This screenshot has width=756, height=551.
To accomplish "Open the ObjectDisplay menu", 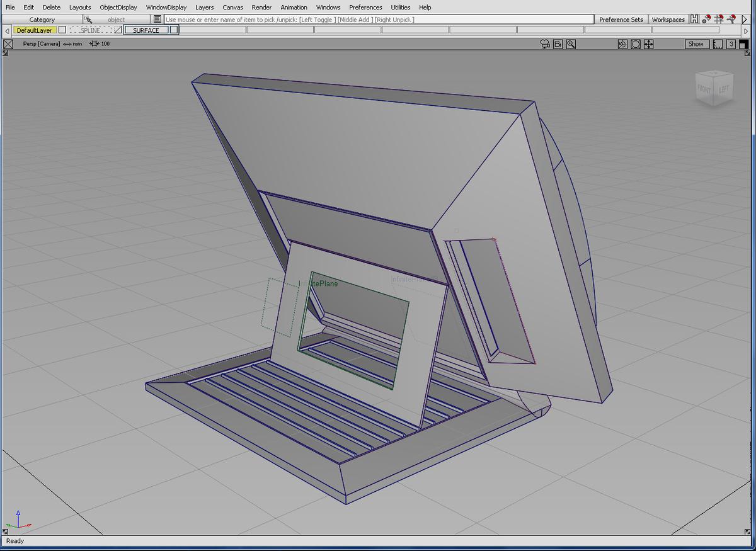I will [x=118, y=8].
